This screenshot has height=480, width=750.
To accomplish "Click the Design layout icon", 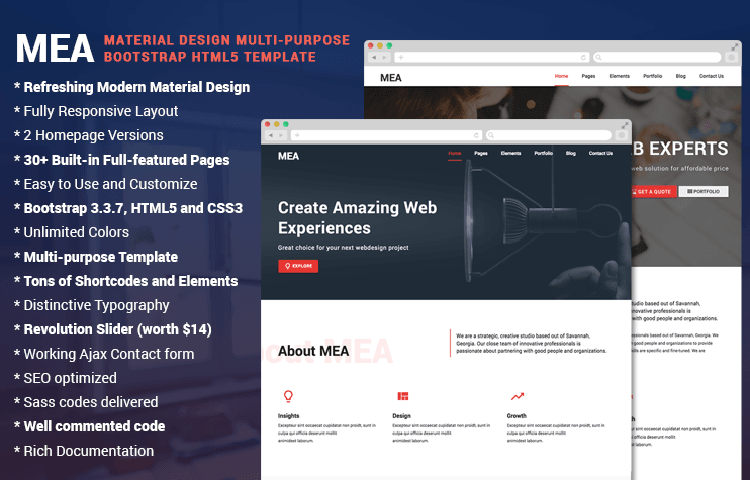I will pos(403,396).
